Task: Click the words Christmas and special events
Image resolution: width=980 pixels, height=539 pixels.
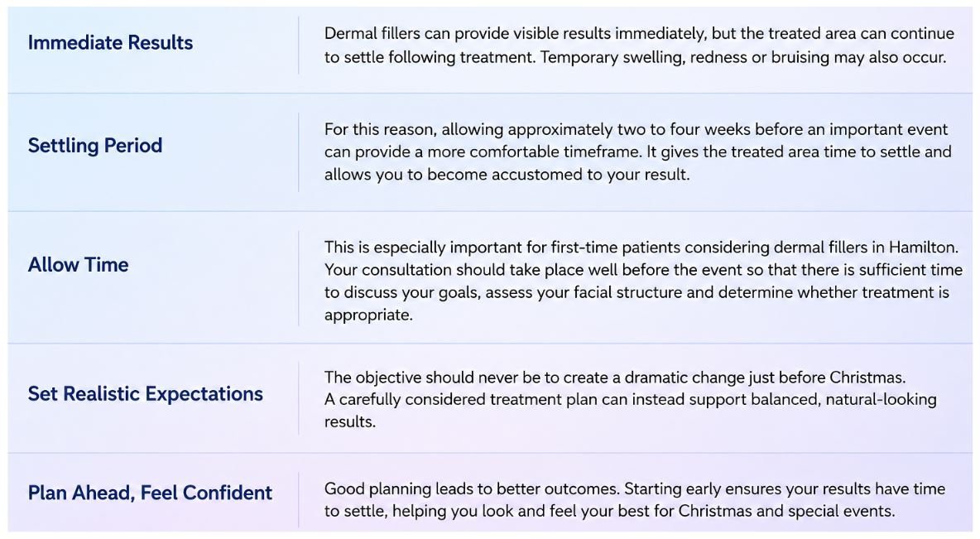Action: point(786,512)
